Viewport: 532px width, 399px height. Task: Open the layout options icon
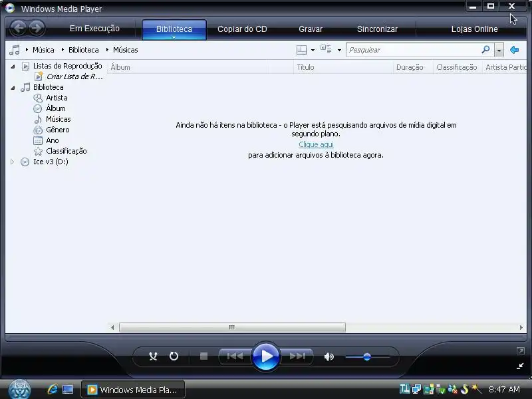pos(301,50)
